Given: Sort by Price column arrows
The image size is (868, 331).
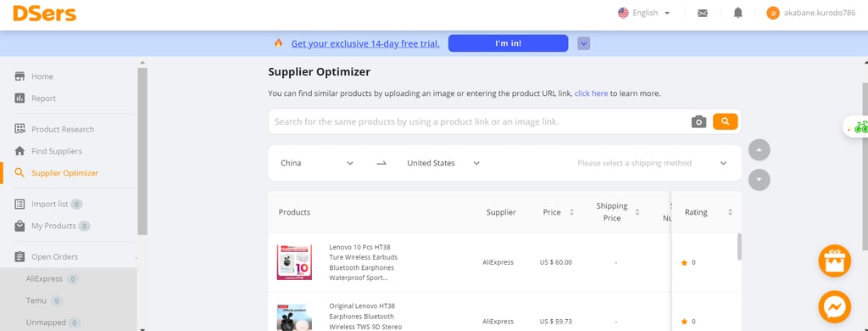Looking at the screenshot, I should pos(572,212).
